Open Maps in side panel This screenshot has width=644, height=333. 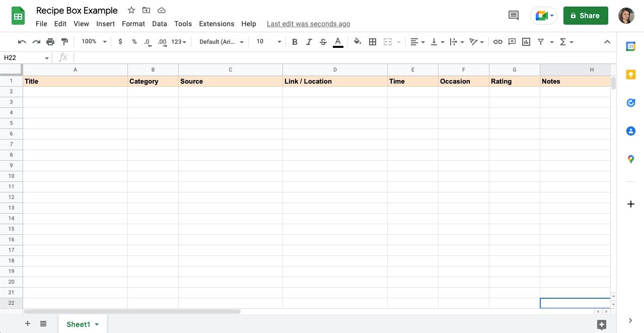pos(631,159)
